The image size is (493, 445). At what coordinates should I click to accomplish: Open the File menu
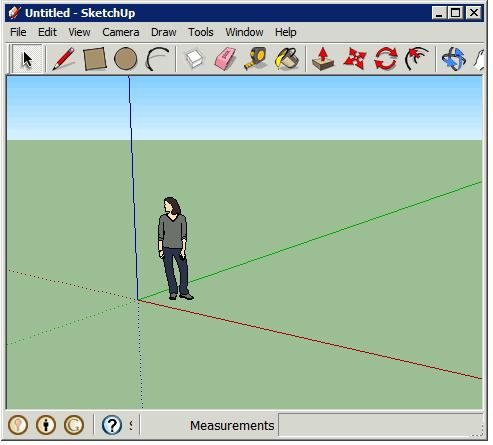coord(18,32)
